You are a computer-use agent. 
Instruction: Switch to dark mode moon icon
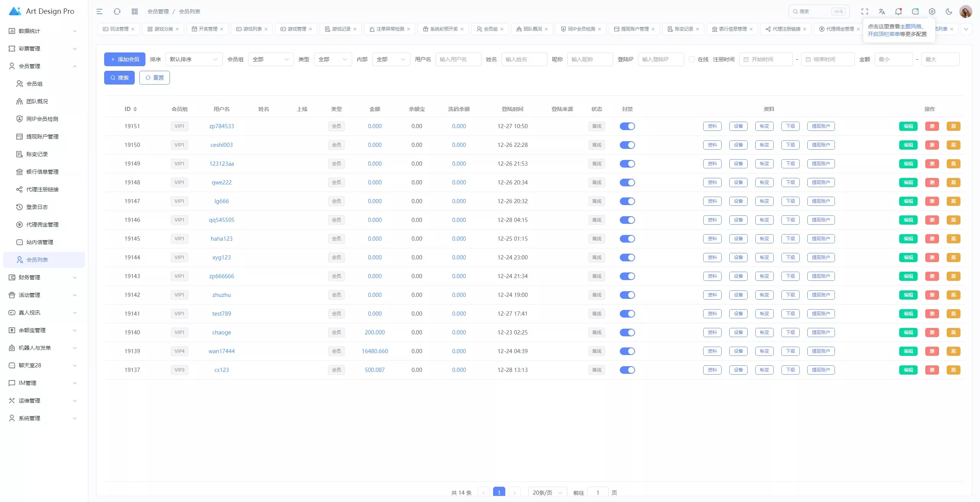pos(949,11)
